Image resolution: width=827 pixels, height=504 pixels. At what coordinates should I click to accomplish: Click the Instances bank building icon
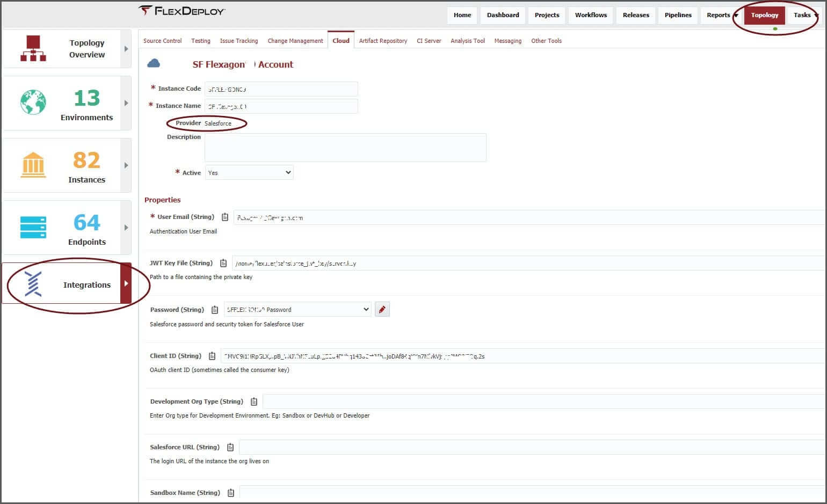click(33, 165)
